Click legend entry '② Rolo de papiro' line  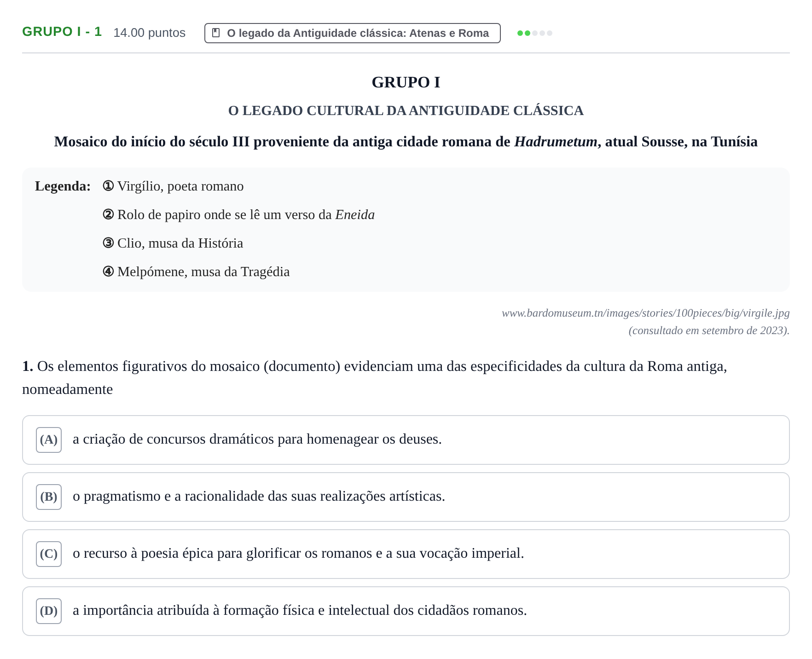[x=238, y=214]
